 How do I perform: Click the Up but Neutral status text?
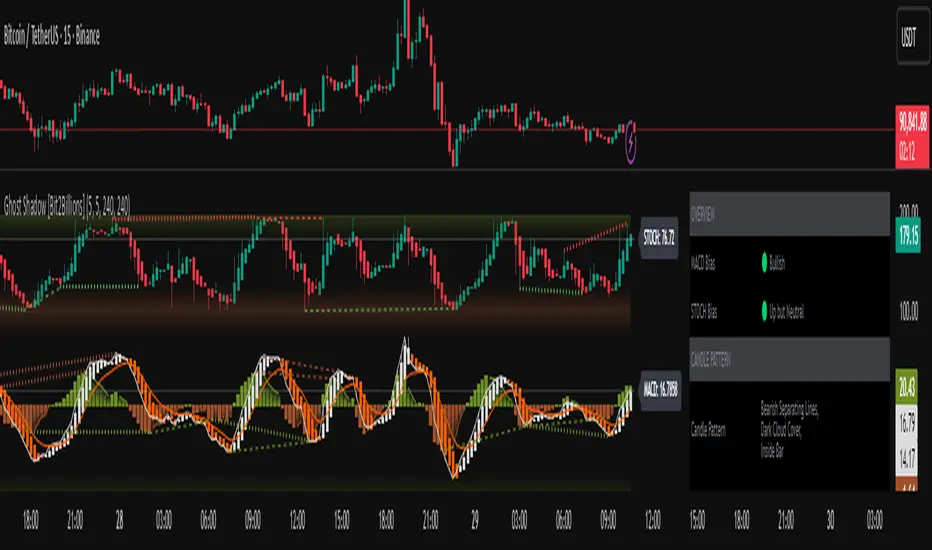pyautogui.click(x=786, y=312)
